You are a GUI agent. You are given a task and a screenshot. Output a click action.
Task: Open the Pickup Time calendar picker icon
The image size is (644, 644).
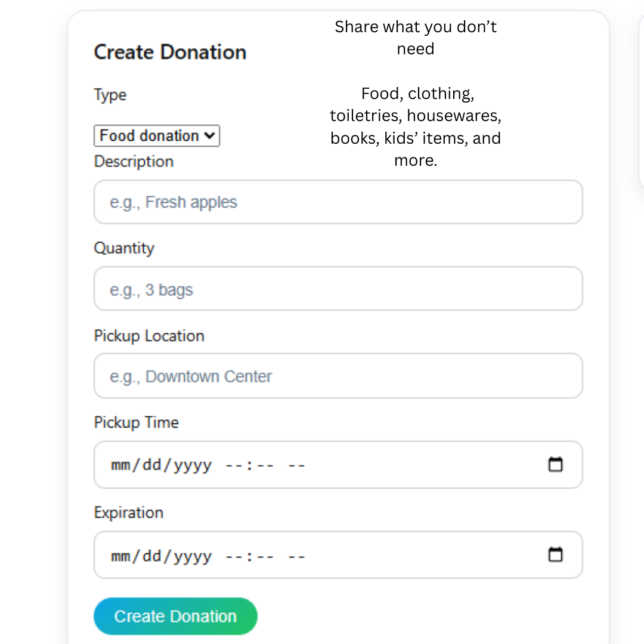click(556, 464)
